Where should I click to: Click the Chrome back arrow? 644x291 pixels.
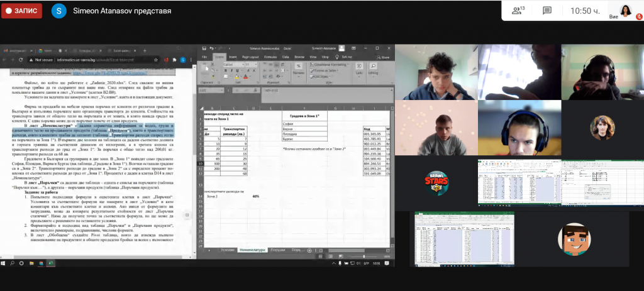tap(4, 60)
